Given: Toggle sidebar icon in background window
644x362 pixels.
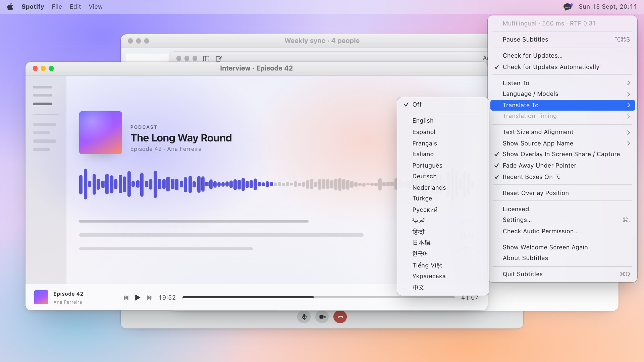Looking at the screenshot, I should click(x=206, y=59).
